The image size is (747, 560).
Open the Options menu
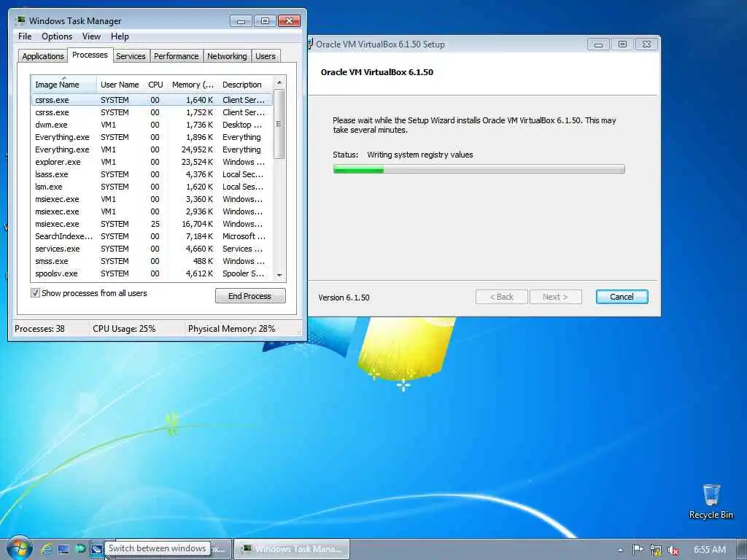[x=57, y=36]
